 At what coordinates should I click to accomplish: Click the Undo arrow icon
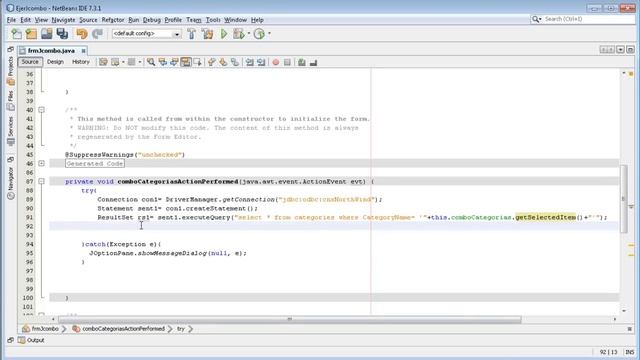(x=82, y=34)
